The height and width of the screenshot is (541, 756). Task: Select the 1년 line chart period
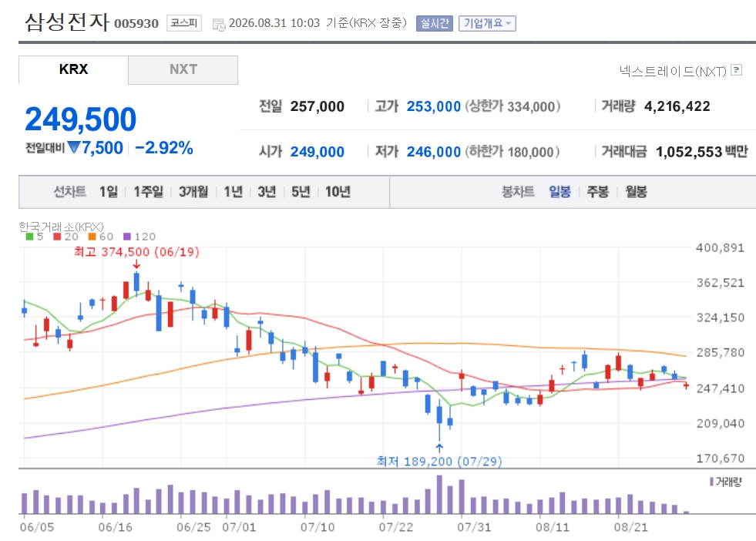pyautogui.click(x=234, y=192)
